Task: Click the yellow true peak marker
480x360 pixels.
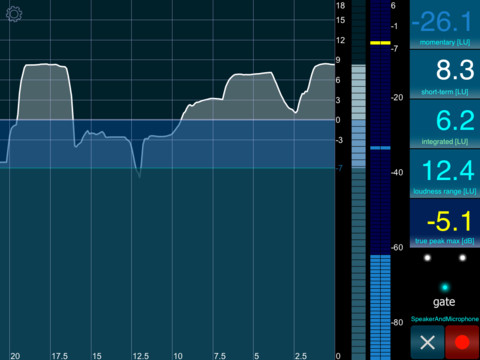Action: pyautogui.click(x=380, y=43)
